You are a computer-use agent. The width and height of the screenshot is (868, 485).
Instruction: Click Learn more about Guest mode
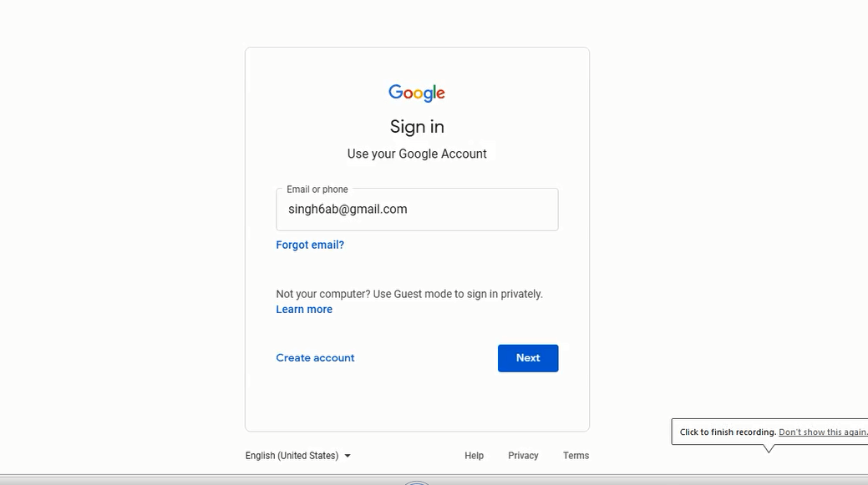pyautogui.click(x=304, y=309)
